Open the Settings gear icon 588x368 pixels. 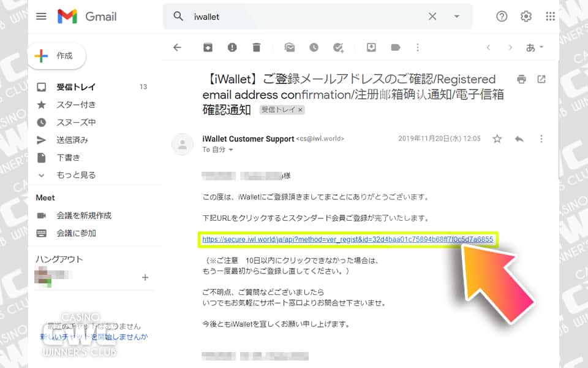(x=526, y=16)
